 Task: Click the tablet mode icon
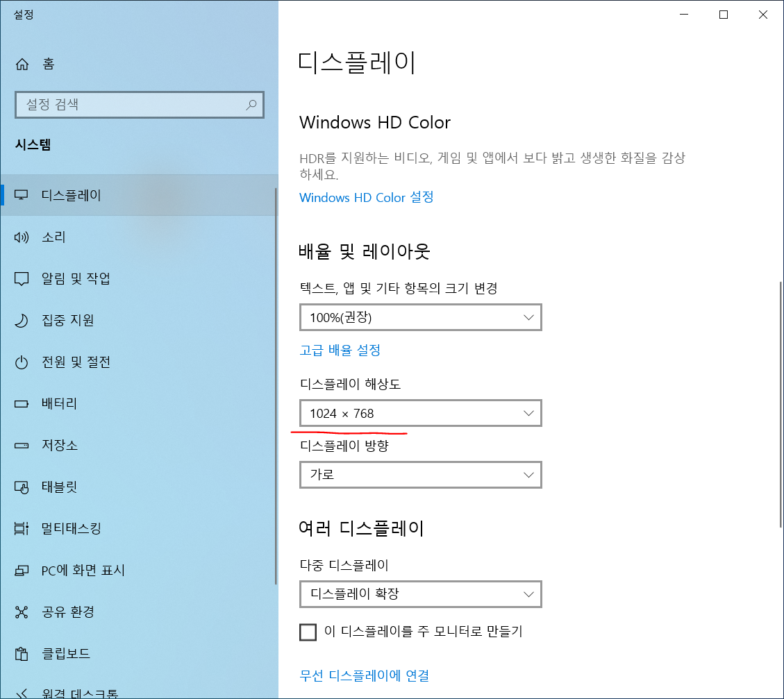tap(21, 487)
